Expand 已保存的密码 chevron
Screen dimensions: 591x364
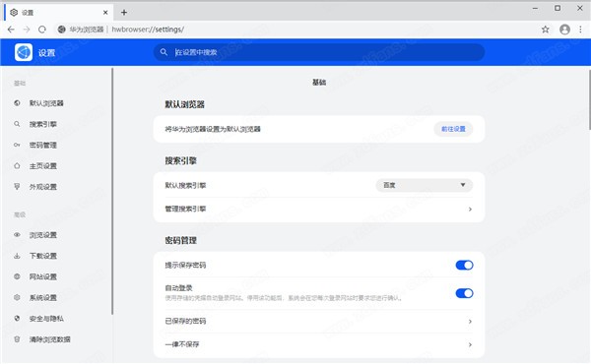(x=470, y=321)
